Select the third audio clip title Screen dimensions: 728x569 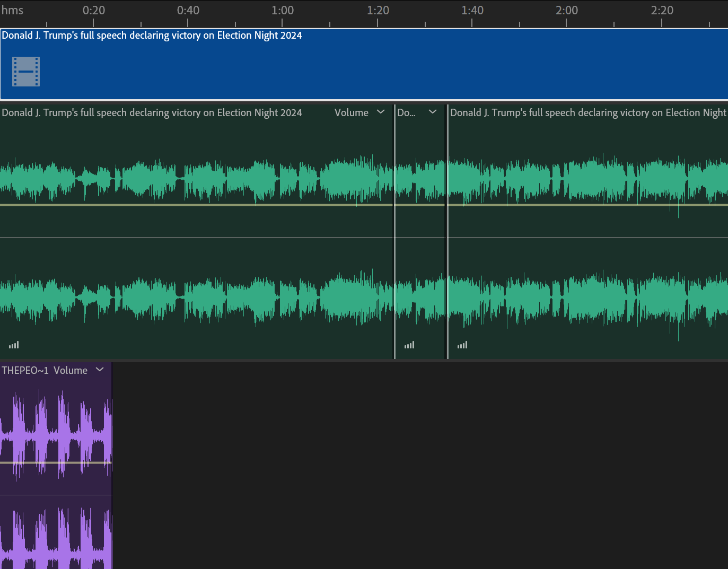click(588, 113)
